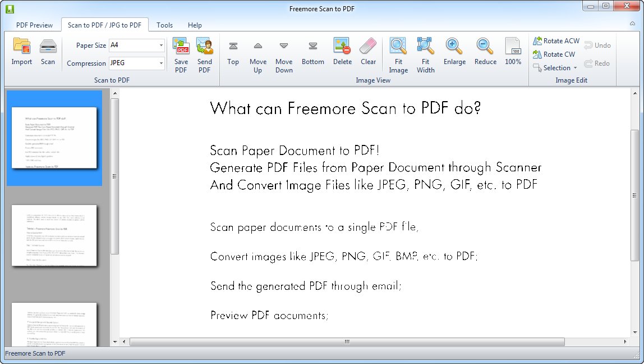Select the second page thumbnail
The height and width of the screenshot is (364, 644).
54,236
